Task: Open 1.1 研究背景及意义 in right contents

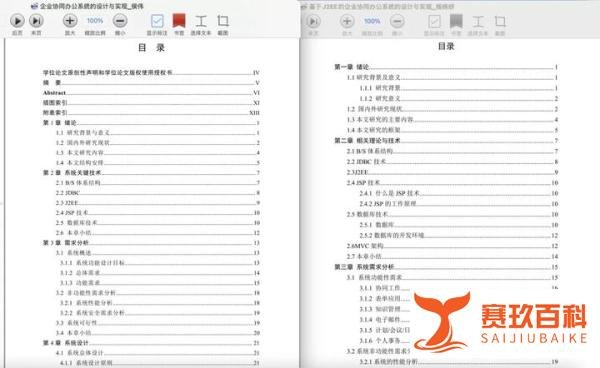Action: (453, 77)
